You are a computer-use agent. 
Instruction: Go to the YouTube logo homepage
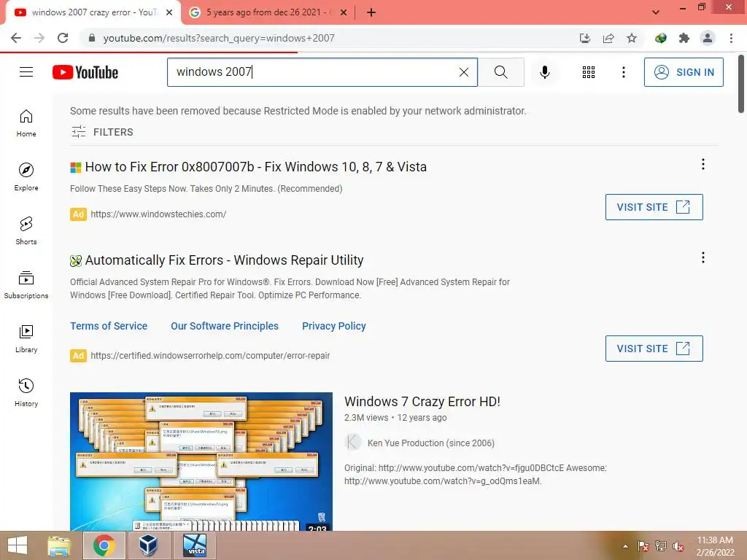pos(85,72)
